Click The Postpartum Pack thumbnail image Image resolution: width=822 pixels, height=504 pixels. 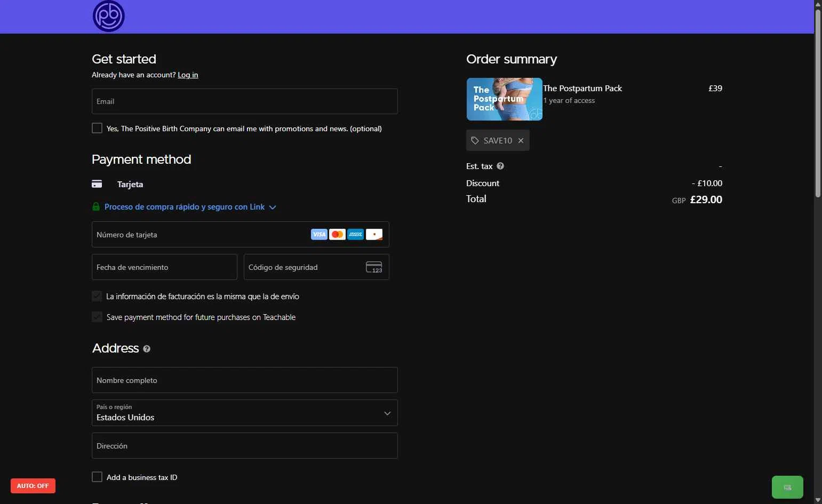point(505,99)
